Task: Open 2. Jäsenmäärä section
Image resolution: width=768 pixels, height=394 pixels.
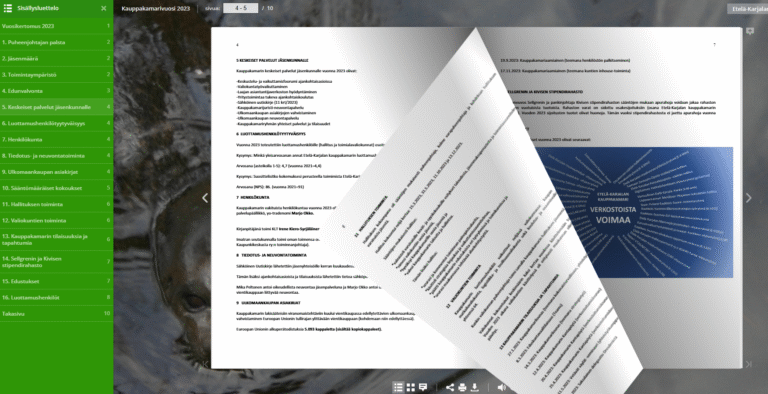Action: click(57, 58)
